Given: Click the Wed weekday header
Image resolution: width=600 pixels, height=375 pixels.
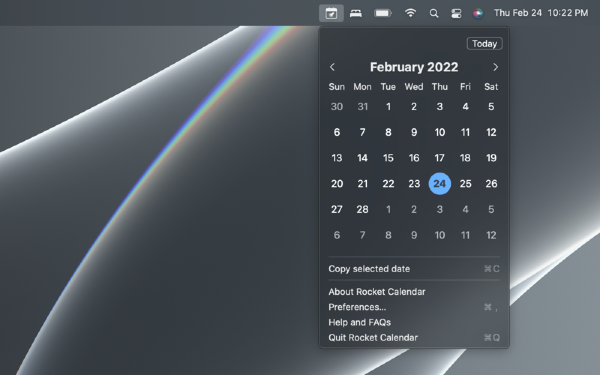Looking at the screenshot, I should point(414,87).
